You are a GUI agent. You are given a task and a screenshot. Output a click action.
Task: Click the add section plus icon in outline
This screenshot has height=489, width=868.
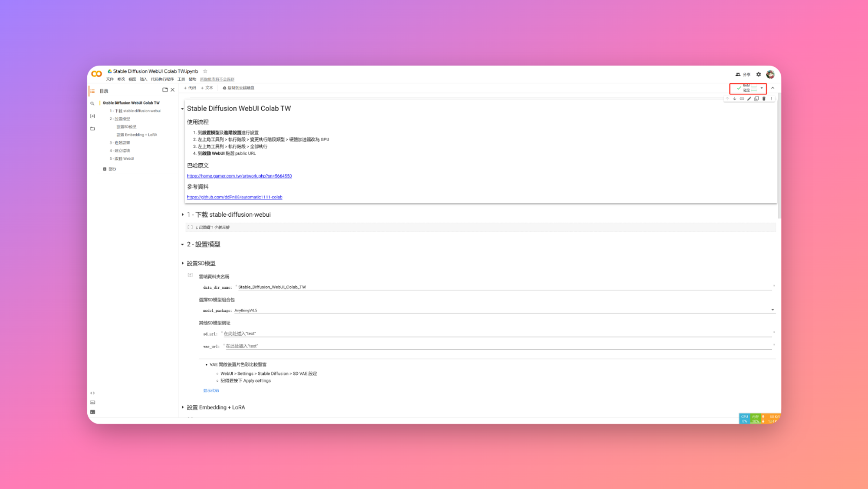(105, 169)
